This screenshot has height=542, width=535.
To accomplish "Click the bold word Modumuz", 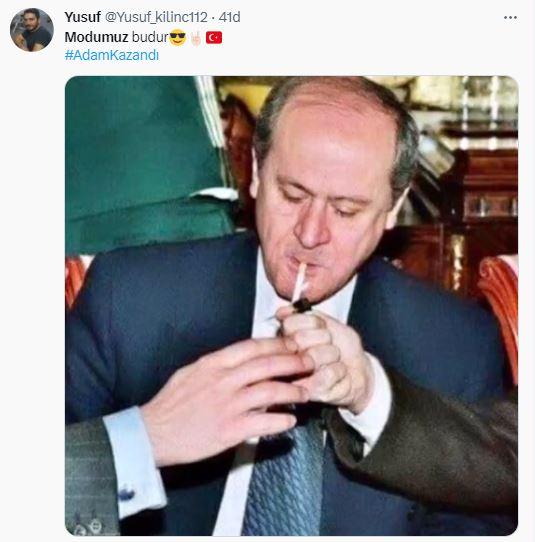I will (x=96, y=37).
